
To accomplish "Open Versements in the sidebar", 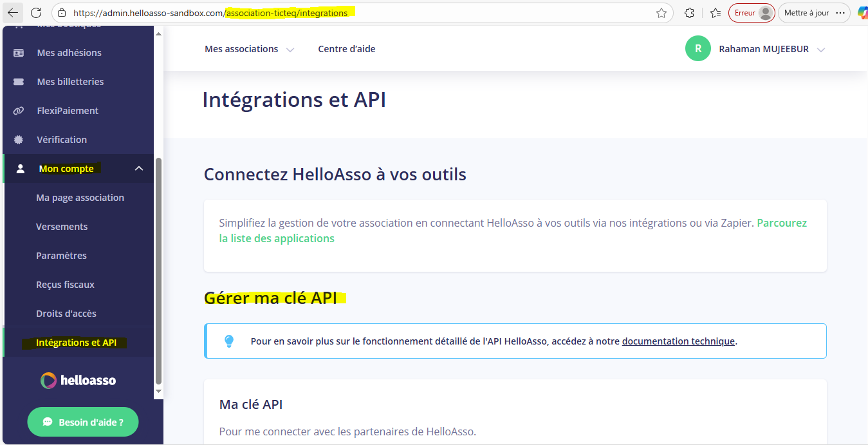I will click(x=62, y=227).
